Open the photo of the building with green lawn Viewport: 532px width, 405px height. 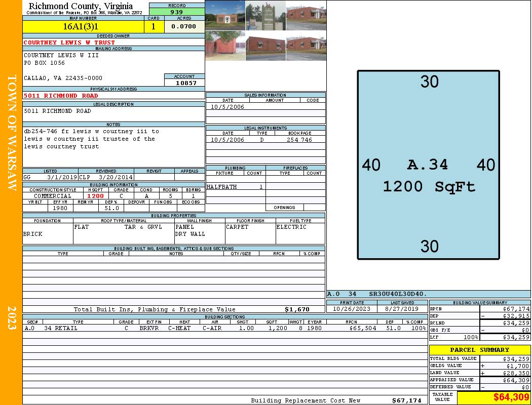pos(225,15)
